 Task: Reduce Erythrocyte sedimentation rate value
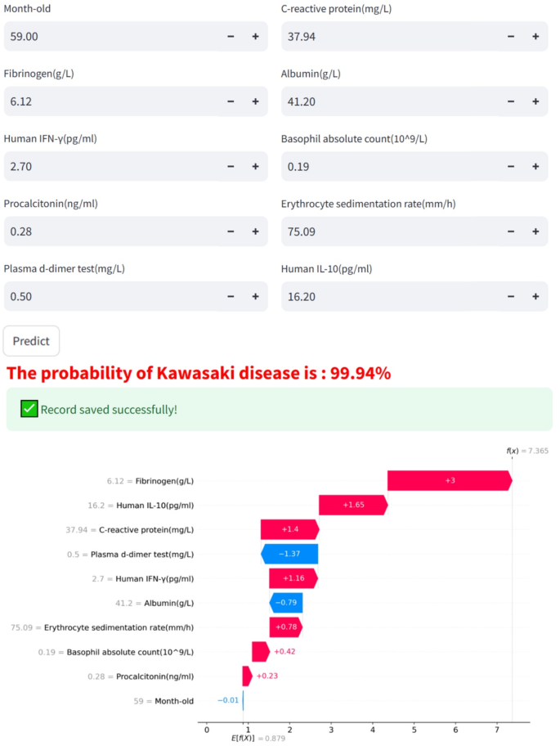[x=511, y=231]
